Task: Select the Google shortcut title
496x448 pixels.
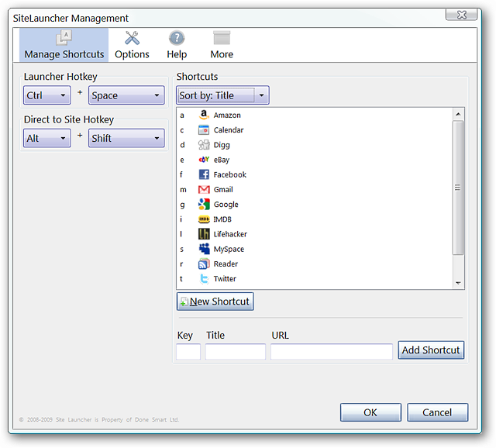Action: [x=226, y=205]
